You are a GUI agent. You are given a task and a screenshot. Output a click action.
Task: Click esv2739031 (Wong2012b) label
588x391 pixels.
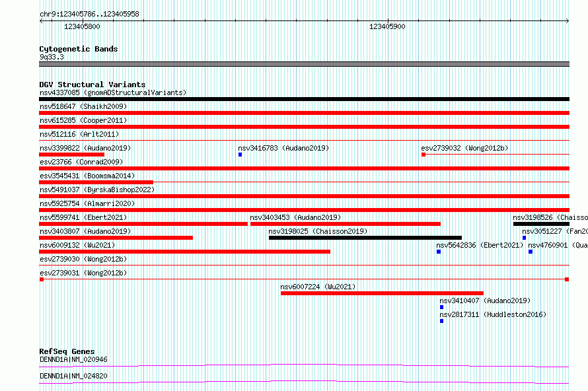click(83, 273)
